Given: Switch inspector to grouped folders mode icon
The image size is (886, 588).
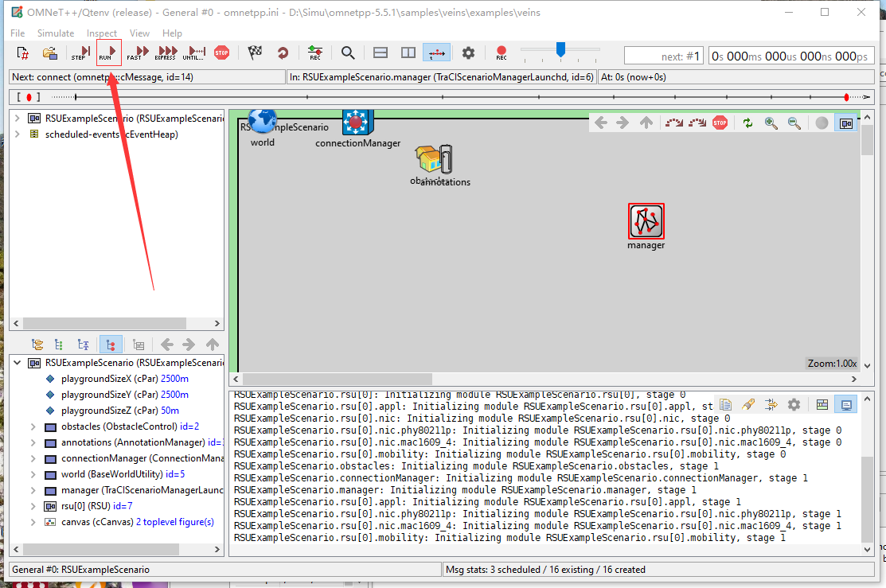Looking at the screenshot, I should (x=37, y=345).
